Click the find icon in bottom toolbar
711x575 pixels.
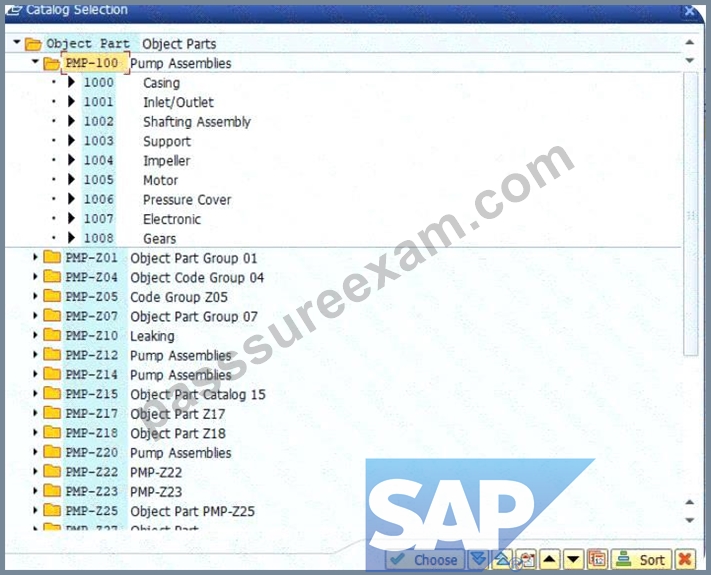click(x=526, y=559)
